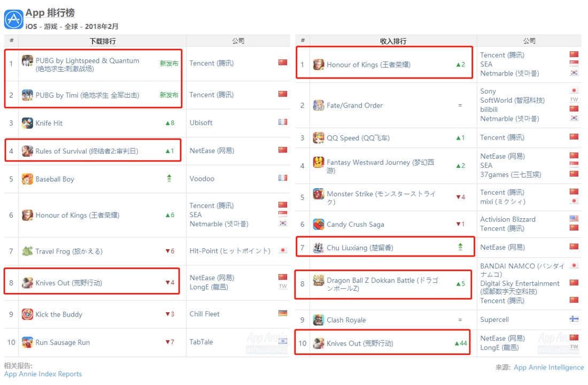Image resolution: width=588 pixels, height=385 pixels.
Task: Select the 'Chill Fleet' company text
Action: 204,314
